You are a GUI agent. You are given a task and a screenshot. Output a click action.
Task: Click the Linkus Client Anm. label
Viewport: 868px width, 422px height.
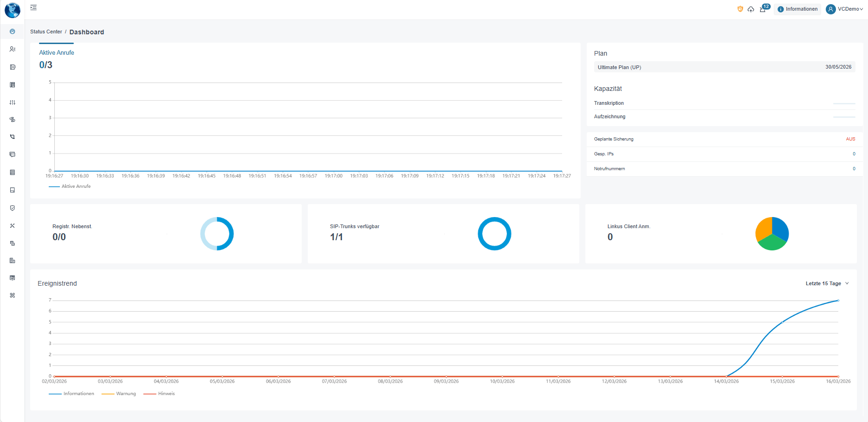click(629, 227)
